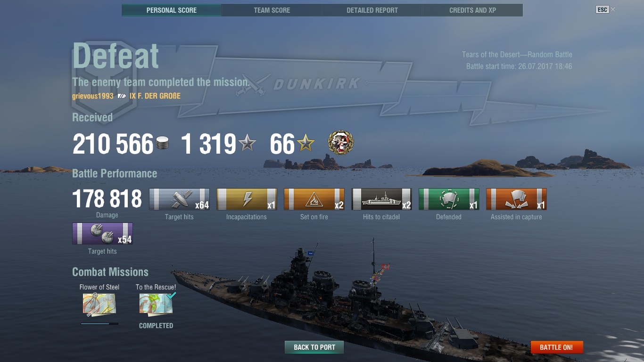This screenshot has height=362, width=644.
Task: Click the commander achievement medal icon
Action: pyautogui.click(x=341, y=143)
